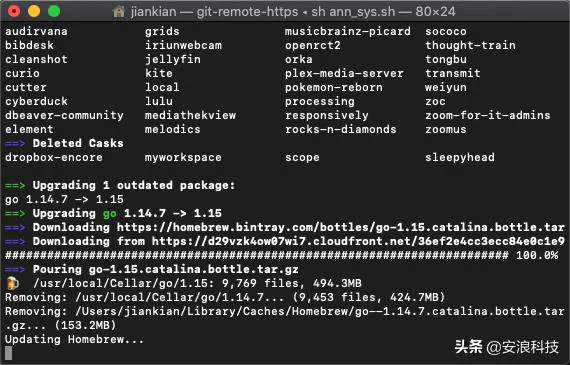The height and width of the screenshot is (365, 570).
Task: Click the Deleted Casks heading
Action: 78,144
